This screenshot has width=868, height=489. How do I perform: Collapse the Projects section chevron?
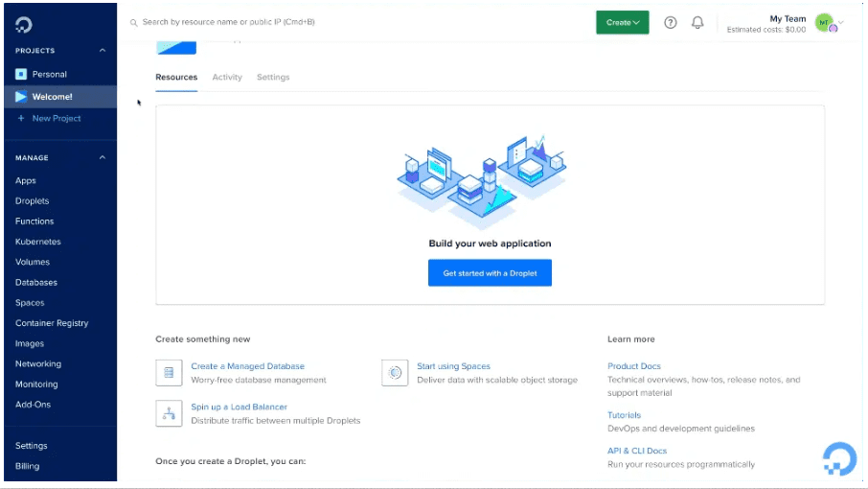coord(103,51)
